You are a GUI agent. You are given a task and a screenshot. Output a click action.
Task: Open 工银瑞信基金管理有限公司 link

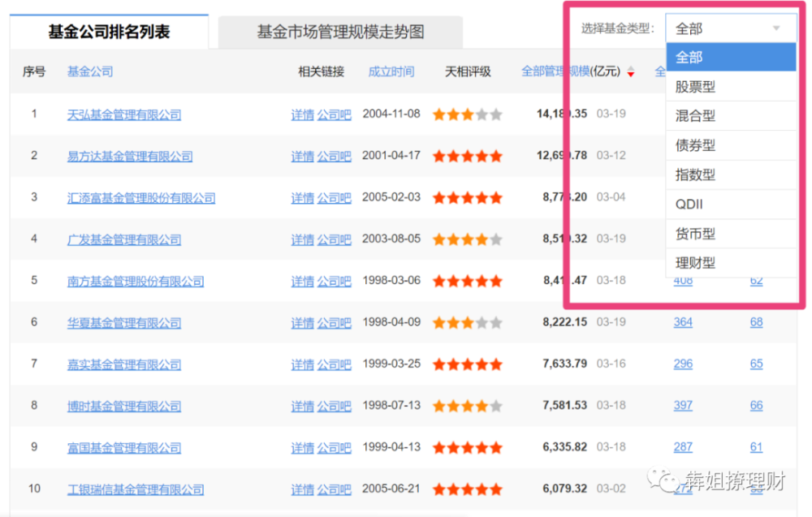pyautogui.click(x=135, y=489)
